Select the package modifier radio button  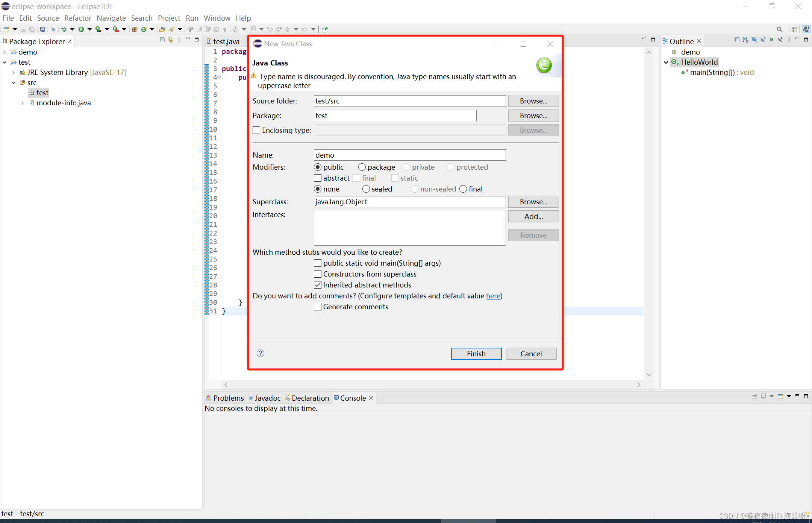(x=362, y=167)
